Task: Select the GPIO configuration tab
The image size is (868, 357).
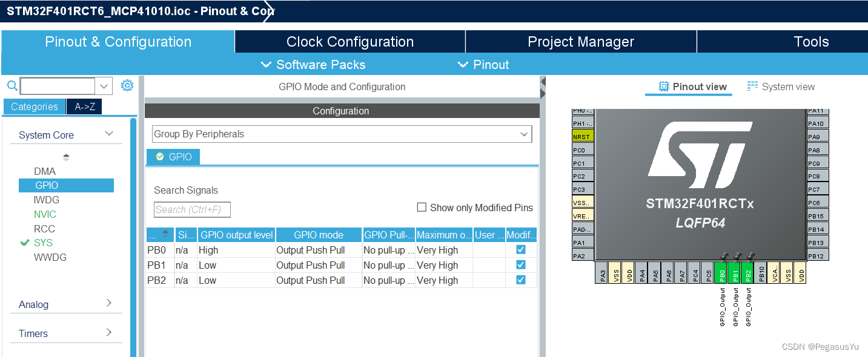Action: point(173,157)
